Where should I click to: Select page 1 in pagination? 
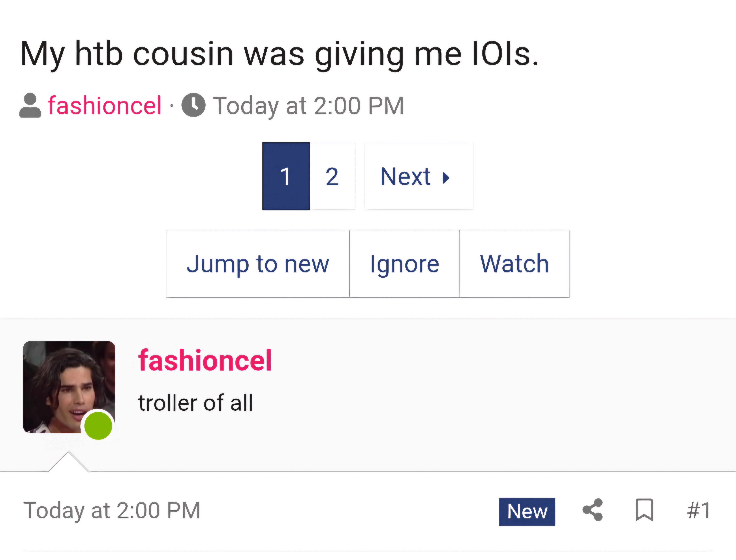286,176
